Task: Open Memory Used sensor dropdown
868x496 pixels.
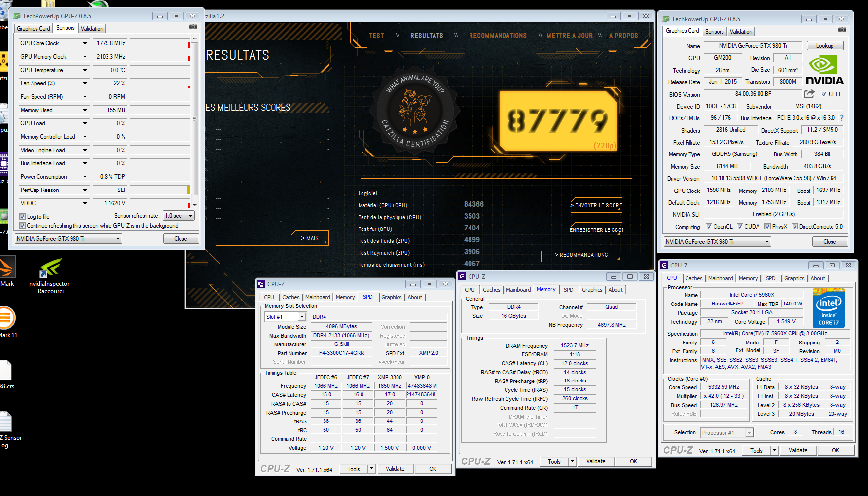Action: [x=85, y=110]
